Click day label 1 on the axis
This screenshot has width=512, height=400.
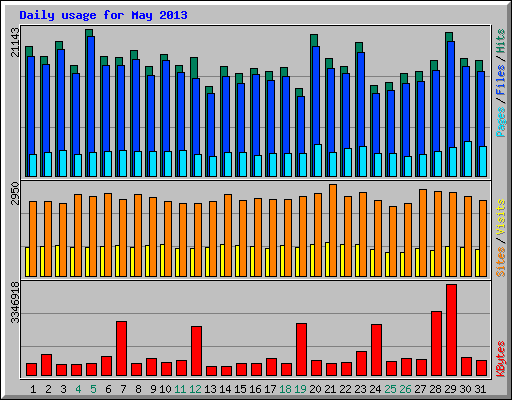pyautogui.click(x=33, y=389)
